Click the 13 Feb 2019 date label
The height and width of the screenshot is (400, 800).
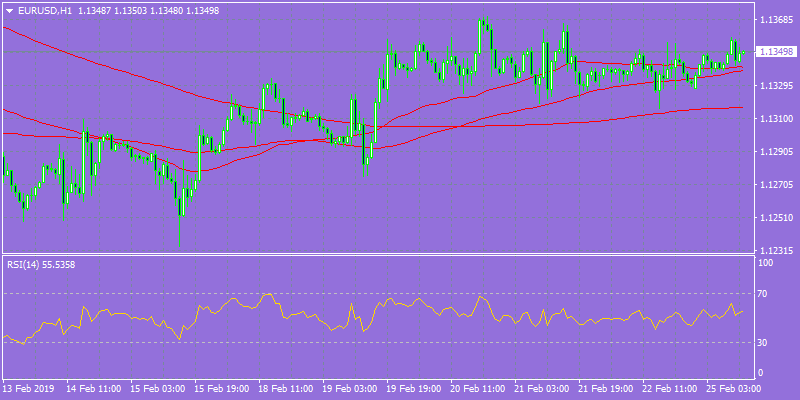29,389
